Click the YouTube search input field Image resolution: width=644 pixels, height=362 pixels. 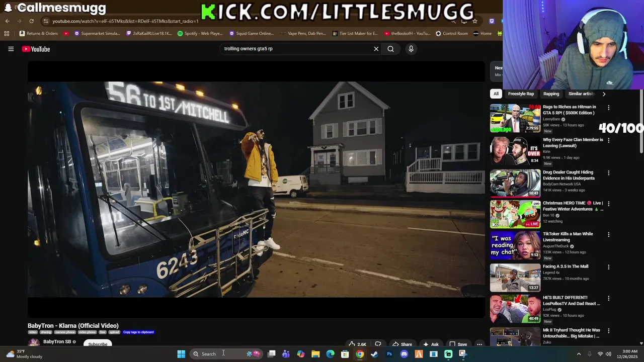pos(297,49)
